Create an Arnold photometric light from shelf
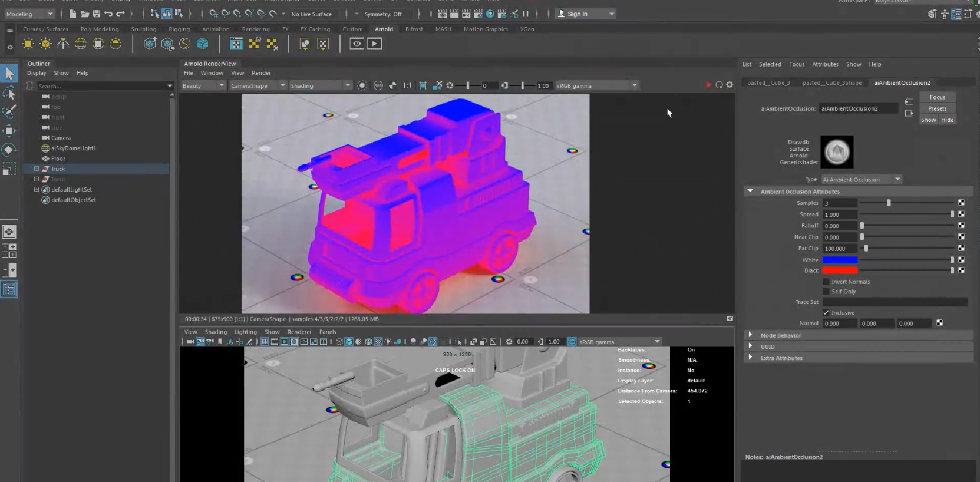The width and height of the screenshot is (980, 482). [63, 44]
